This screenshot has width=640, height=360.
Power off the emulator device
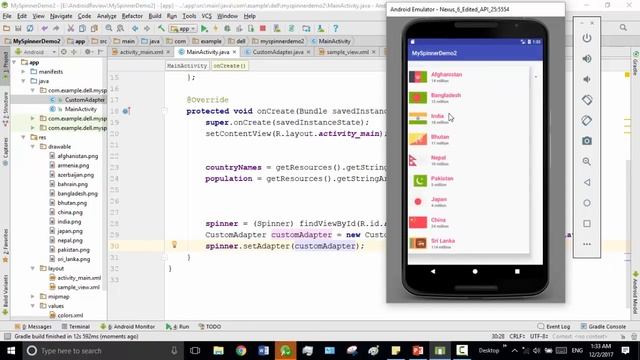click(587, 38)
